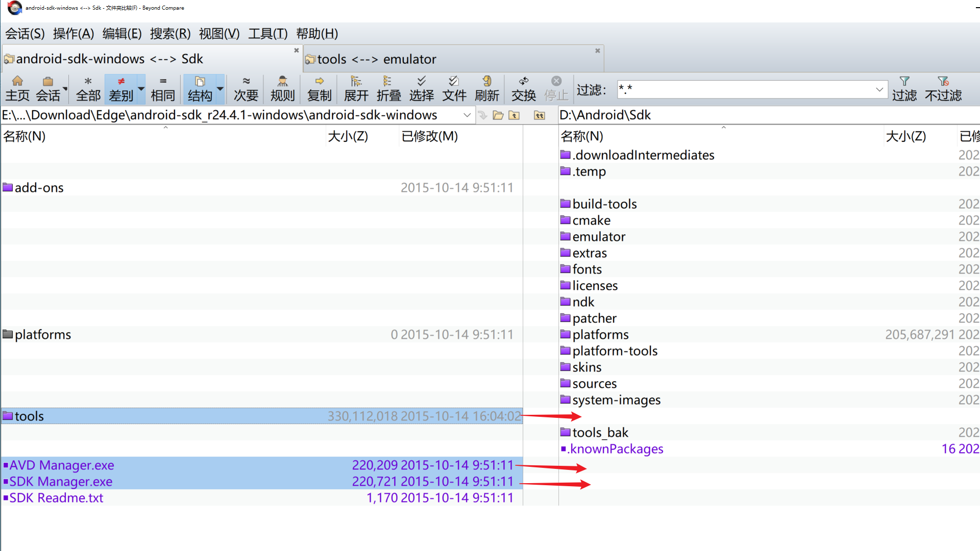The height and width of the screenshot is (551, 980).
Task: Select SDK Readme.txt in left pane
Action: tap(56, 498)
